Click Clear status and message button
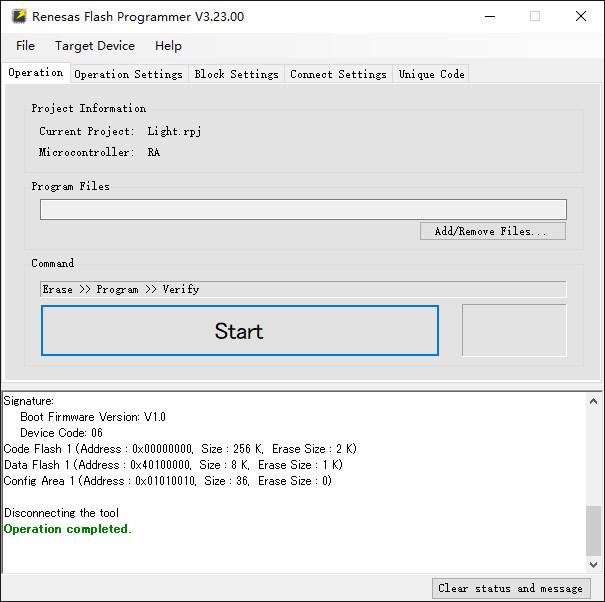Viewport: 605px width, 602px height. (511, 588)
